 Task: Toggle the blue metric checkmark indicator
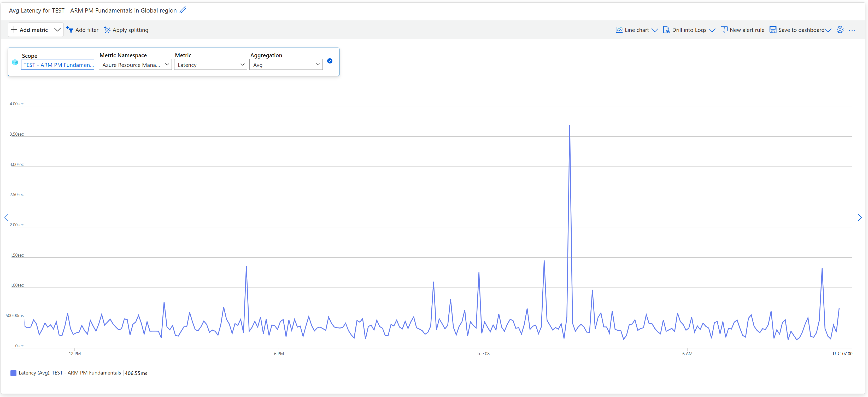tap(330, 61)
